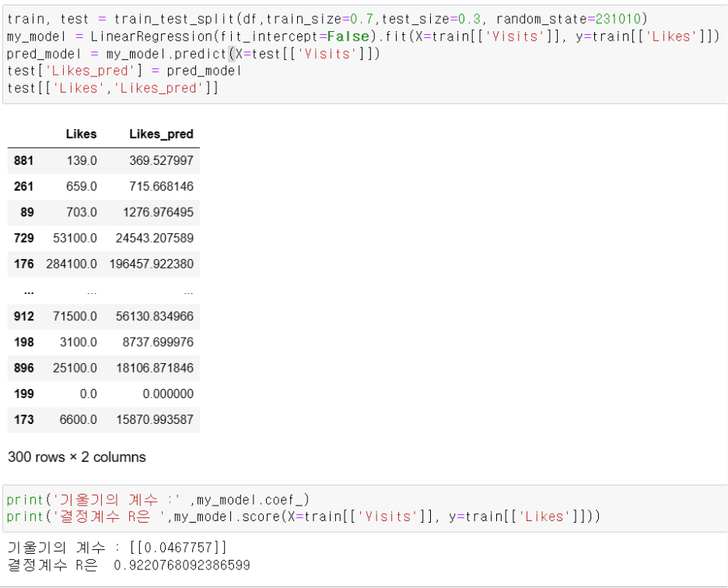The image size is (728, 588).
Task: Click Likes value 6600.0
Action: [x=78, y=420]
